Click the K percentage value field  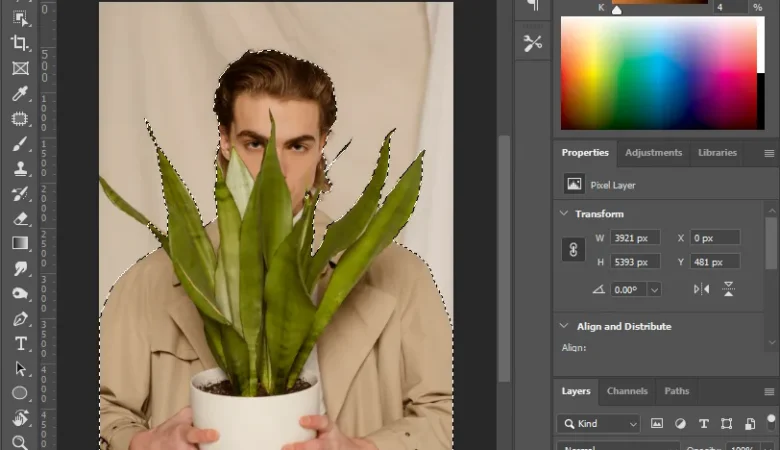730,7
